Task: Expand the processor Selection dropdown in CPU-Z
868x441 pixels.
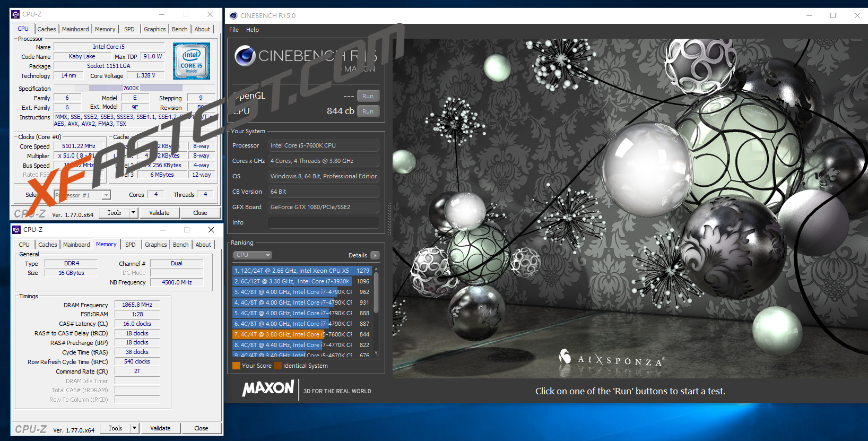Action: click(x=106, y=195)
